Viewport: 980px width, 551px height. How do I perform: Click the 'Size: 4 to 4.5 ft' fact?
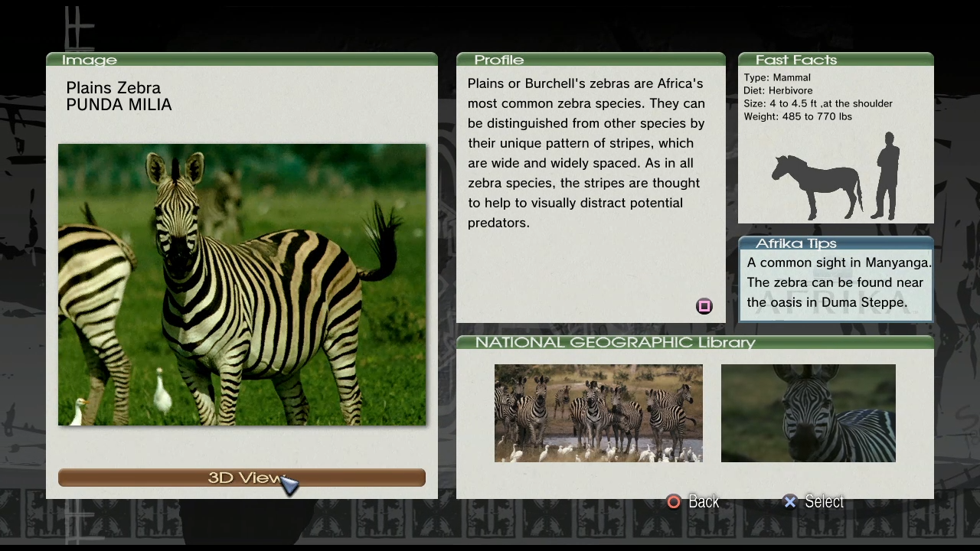[x=818, y=103]
